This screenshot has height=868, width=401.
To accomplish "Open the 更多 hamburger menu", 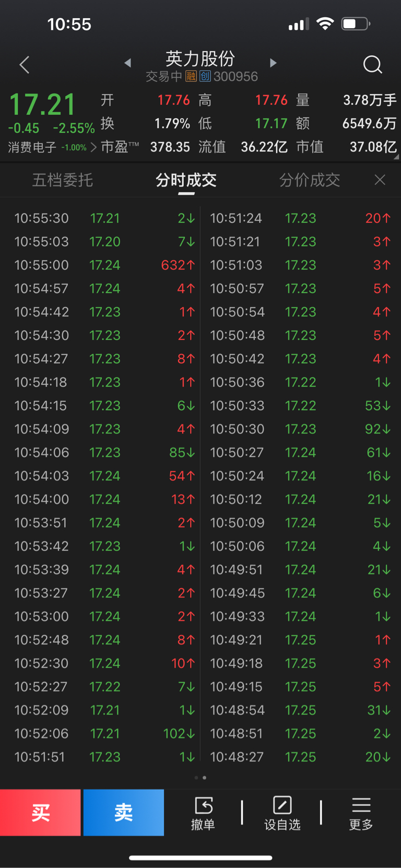I will [x=361, y=805].
